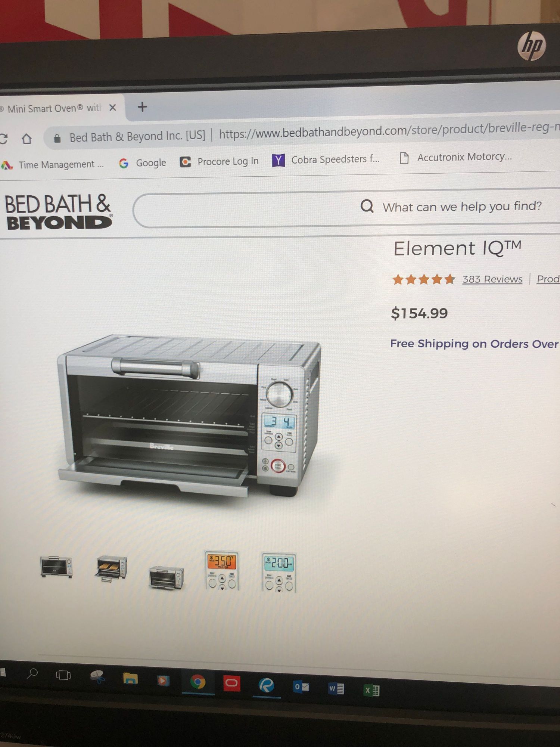This screenshot has height=747, width=560.
Task: Reload the current page
Action: pos(3,139)
